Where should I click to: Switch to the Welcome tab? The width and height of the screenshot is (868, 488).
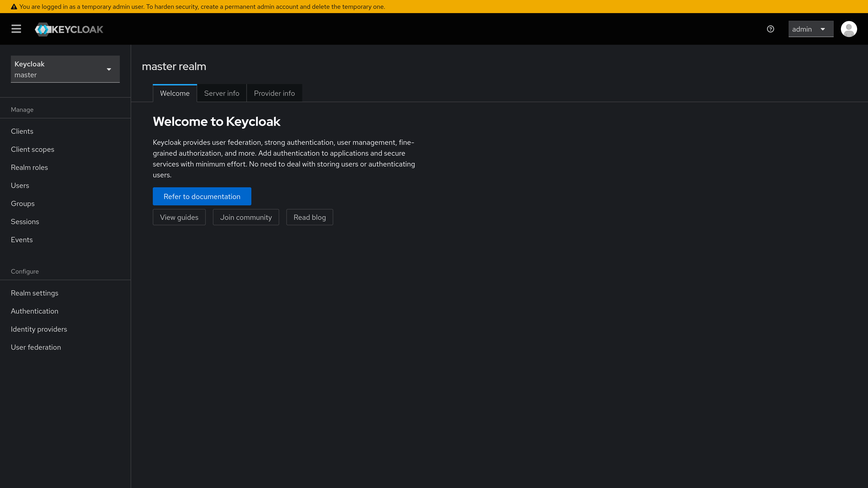coord(175,93)
